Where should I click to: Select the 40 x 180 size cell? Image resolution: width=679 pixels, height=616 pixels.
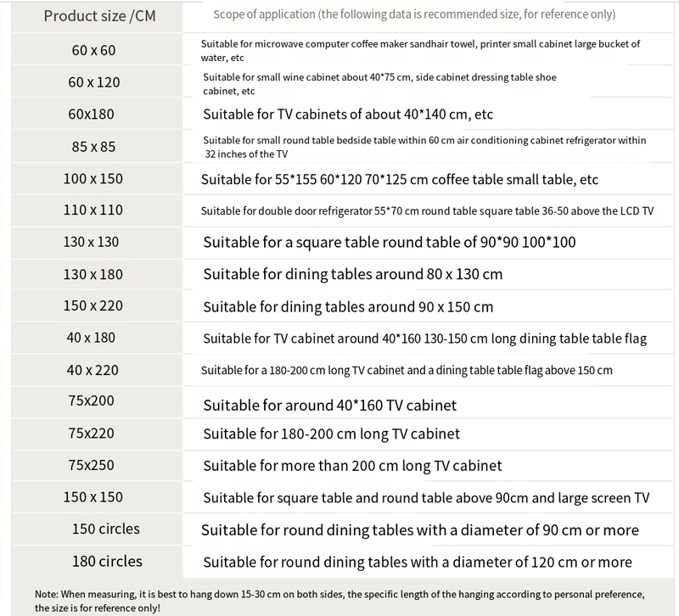click(91, 338)
